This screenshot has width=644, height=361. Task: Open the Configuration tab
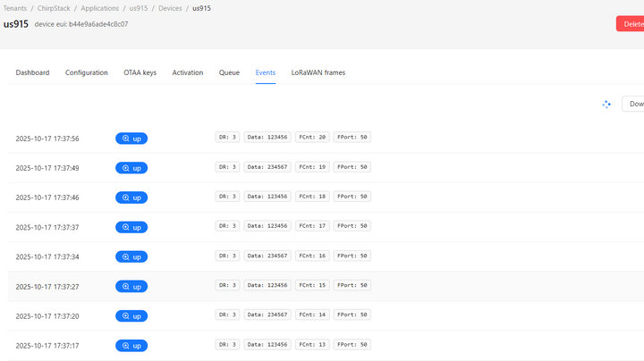pos(87,72)
